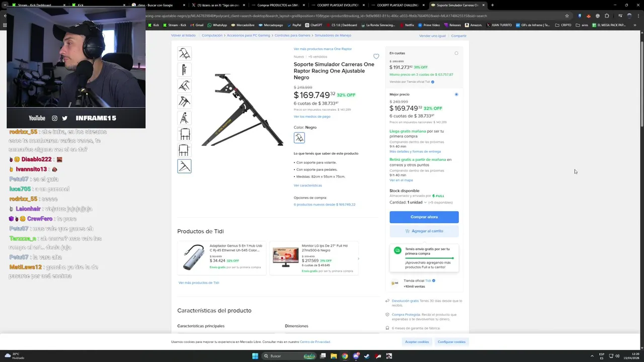Screen dimensions: 644x362
Task: Switch to the 'COCKPIT PLAYSEAT EVOLUTION' tab
Action: 338,5
